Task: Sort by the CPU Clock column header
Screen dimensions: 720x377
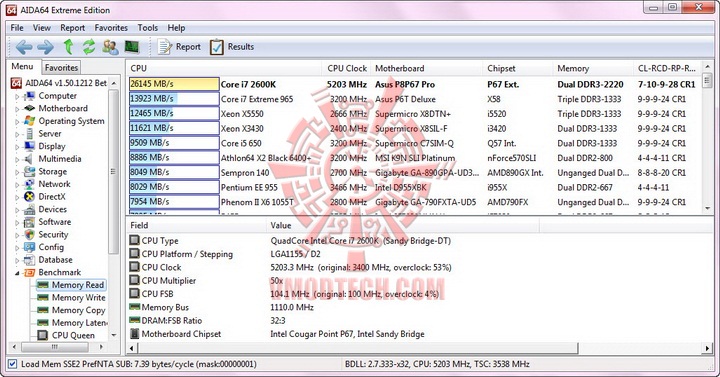Action: 347,68
